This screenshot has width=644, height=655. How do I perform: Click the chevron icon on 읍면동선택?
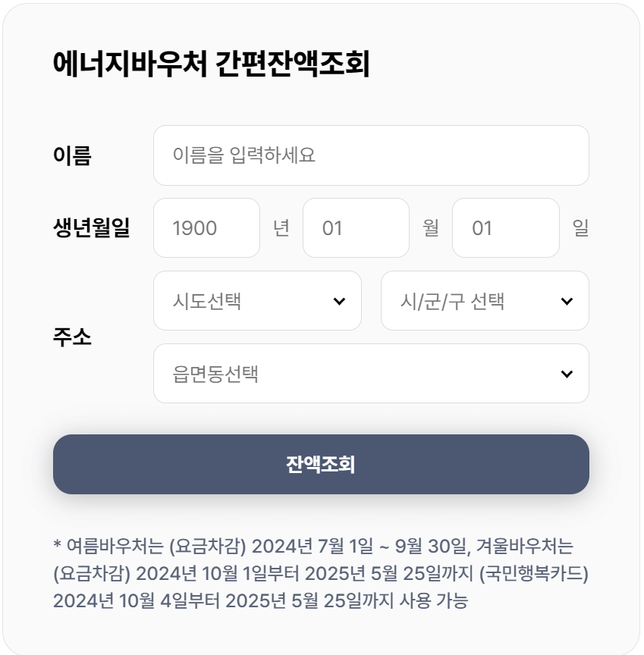[567, 373]
